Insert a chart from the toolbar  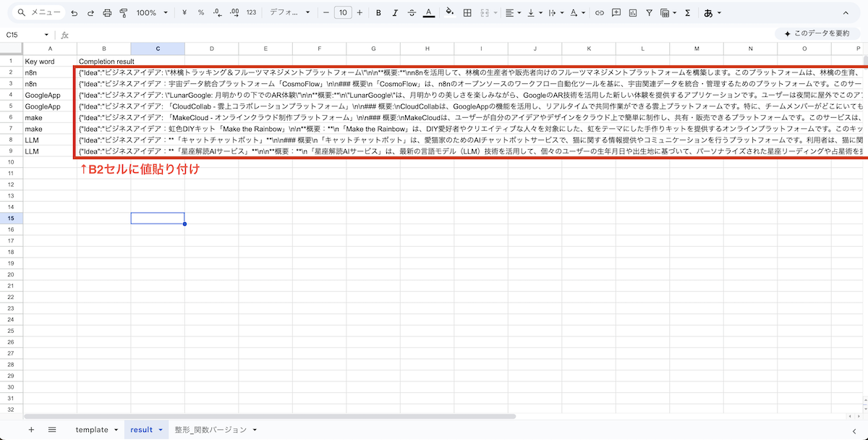point(633,13)
